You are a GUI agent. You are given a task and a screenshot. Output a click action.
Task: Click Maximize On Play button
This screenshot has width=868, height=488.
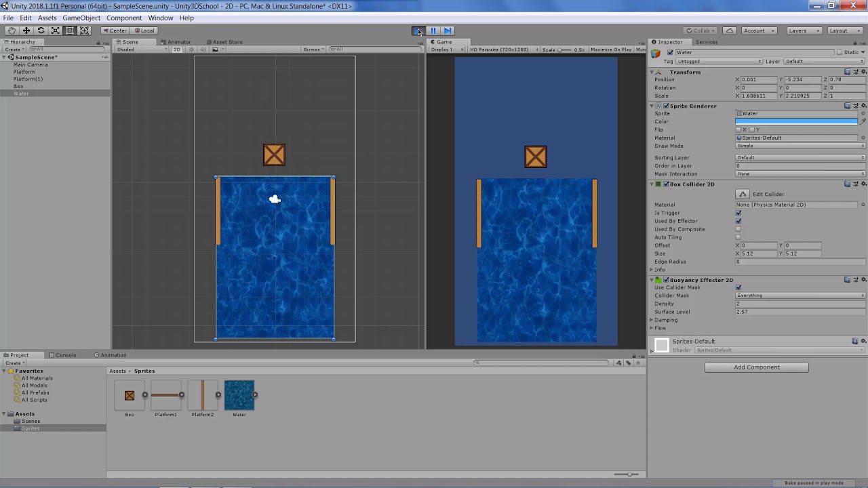(611, 49)
